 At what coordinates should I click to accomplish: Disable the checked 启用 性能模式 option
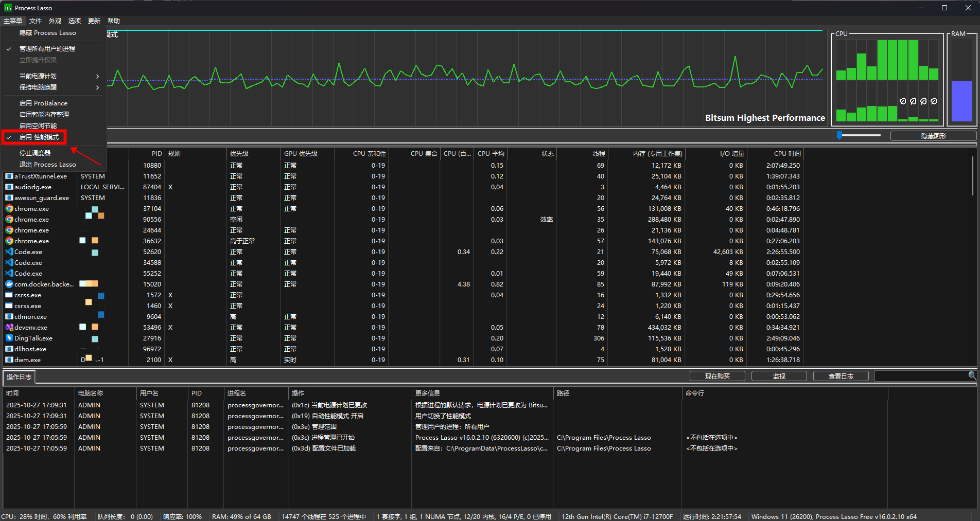[39, 137]
